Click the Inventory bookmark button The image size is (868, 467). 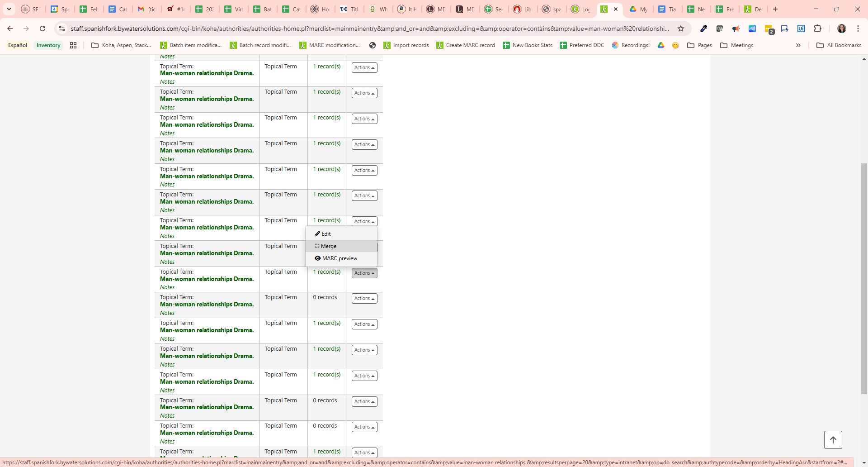coord(48,45)
